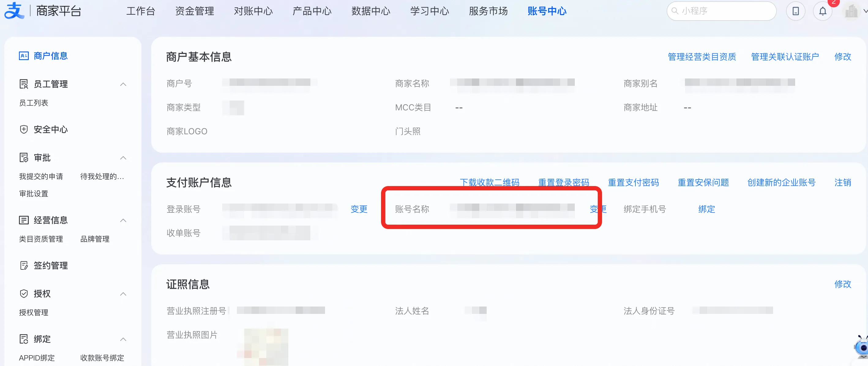Image resolution: width=868 pixels, height=366 pixels.
Task: Click 重置支付密码 link
Action: click(x=633, y=182)
